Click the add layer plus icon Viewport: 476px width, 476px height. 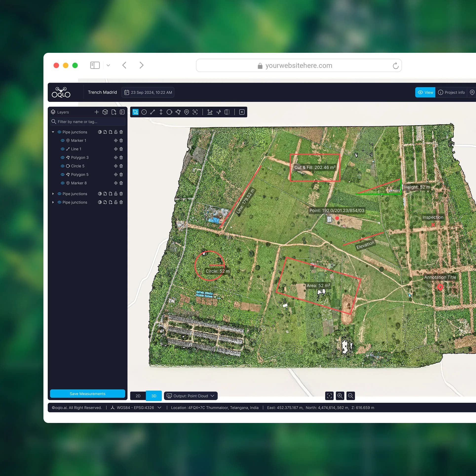coord(96,112)
